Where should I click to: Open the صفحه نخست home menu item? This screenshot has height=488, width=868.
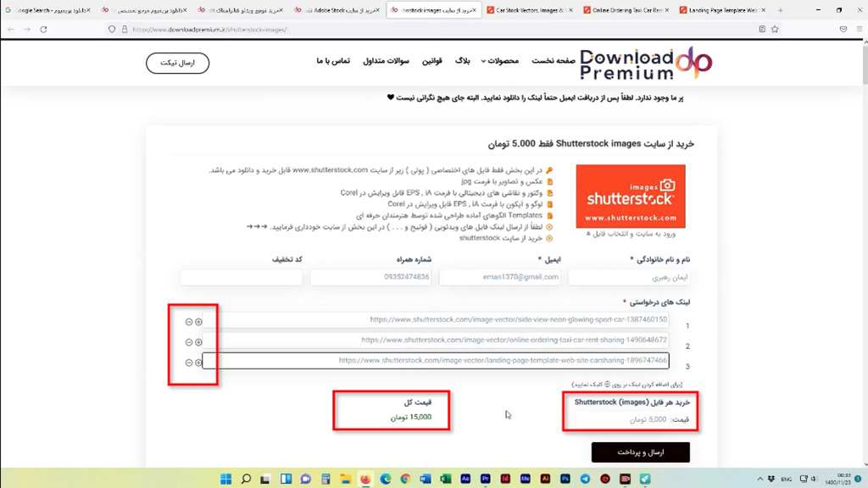pos(554,61)
